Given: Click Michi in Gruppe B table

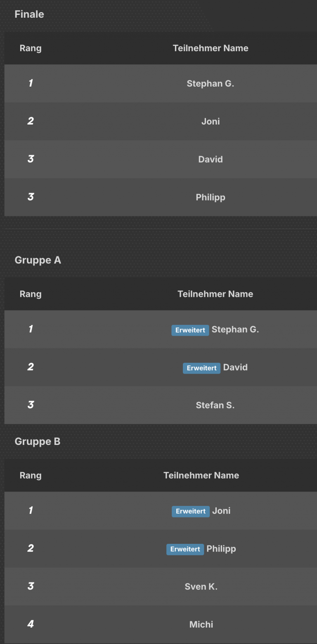Looking at the screenshot, I should click(201, 625).
